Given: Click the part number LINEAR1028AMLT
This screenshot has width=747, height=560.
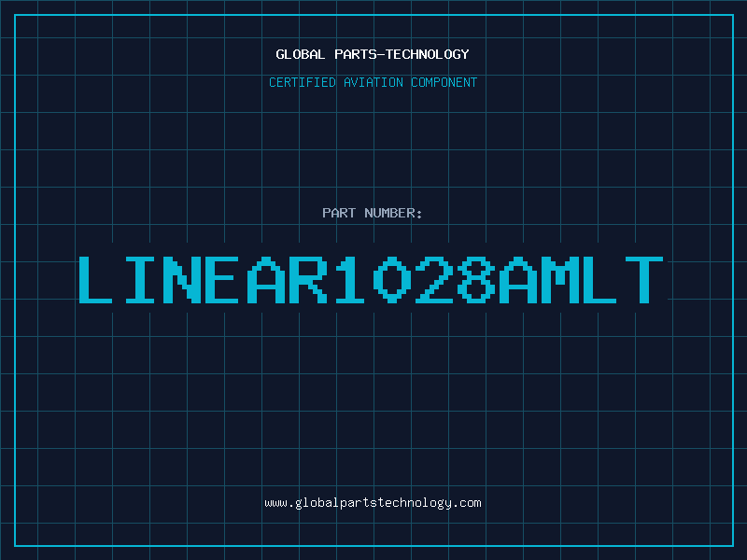Looking at the screenshot, I should pos(371,280).
